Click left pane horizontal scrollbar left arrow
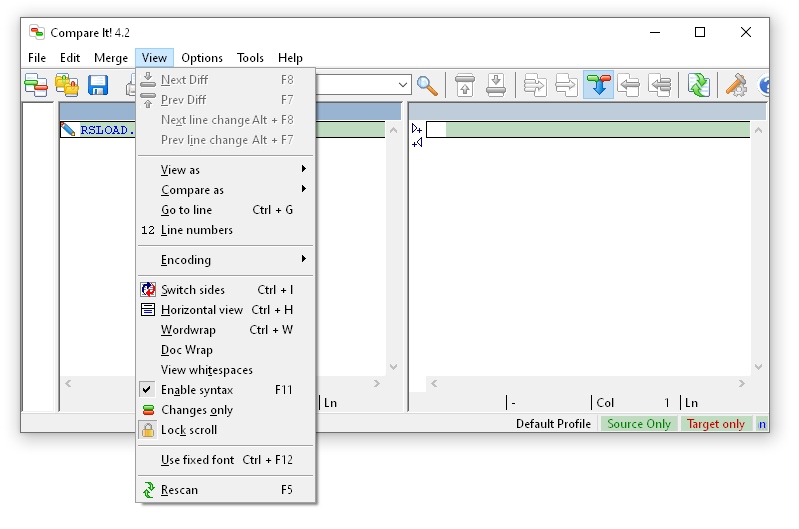Image resolution: width=799 pixels, height=529 pixels. [68, 383]
